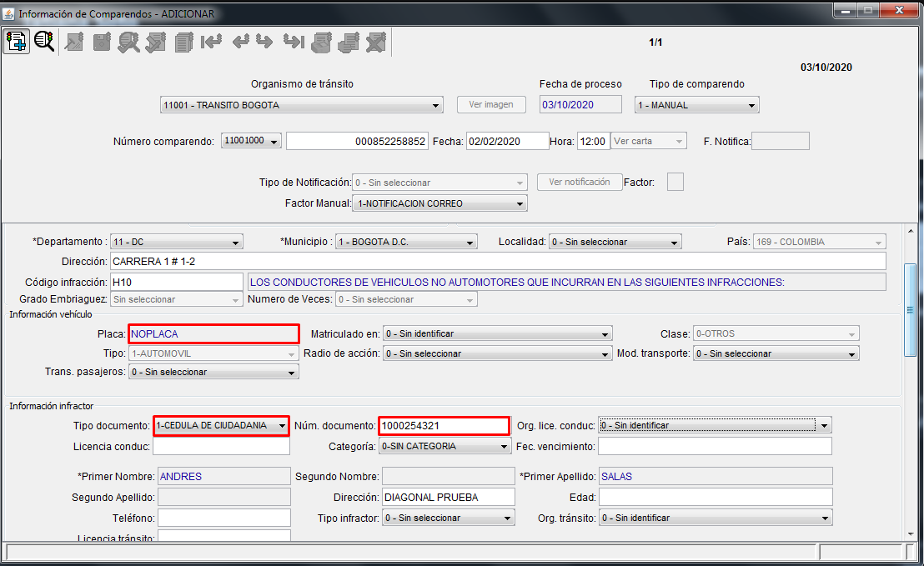Click the Placa input field

(x=213, y=334)
